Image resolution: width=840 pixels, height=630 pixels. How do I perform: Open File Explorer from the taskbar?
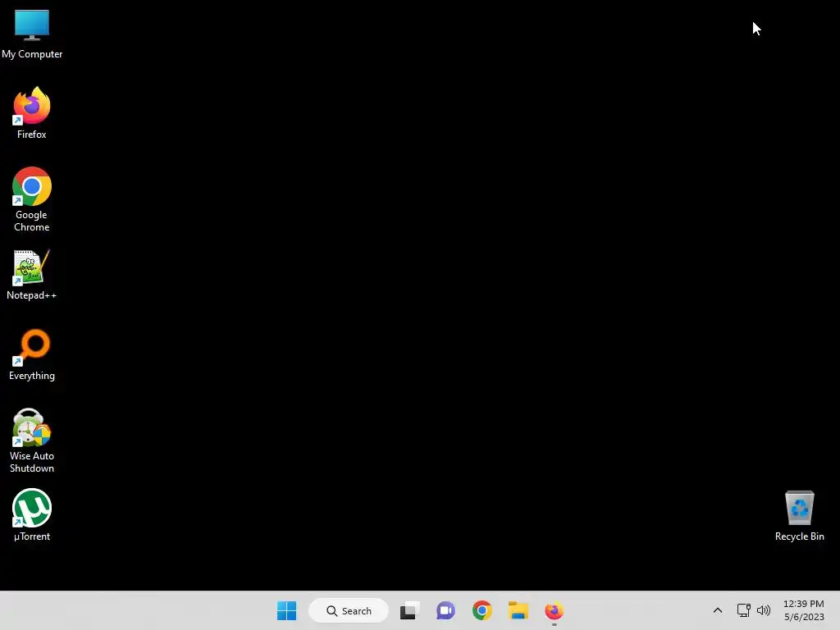[x=518, y=610]
